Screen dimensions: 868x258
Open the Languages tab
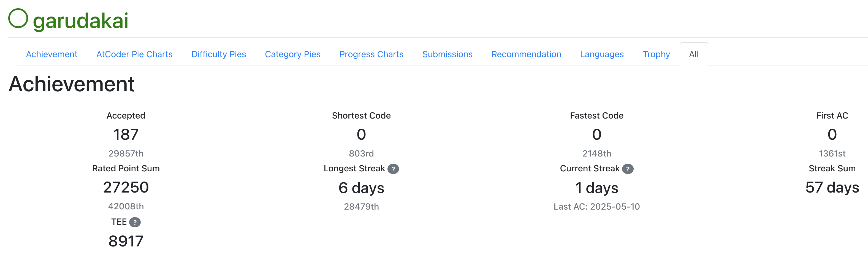pyautogui.click(x=601, y=54)
